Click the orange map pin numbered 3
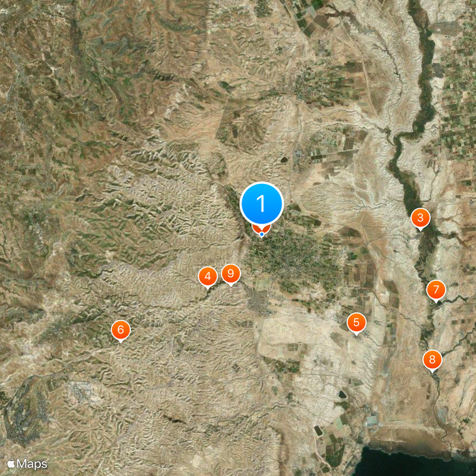 point(421,218)
